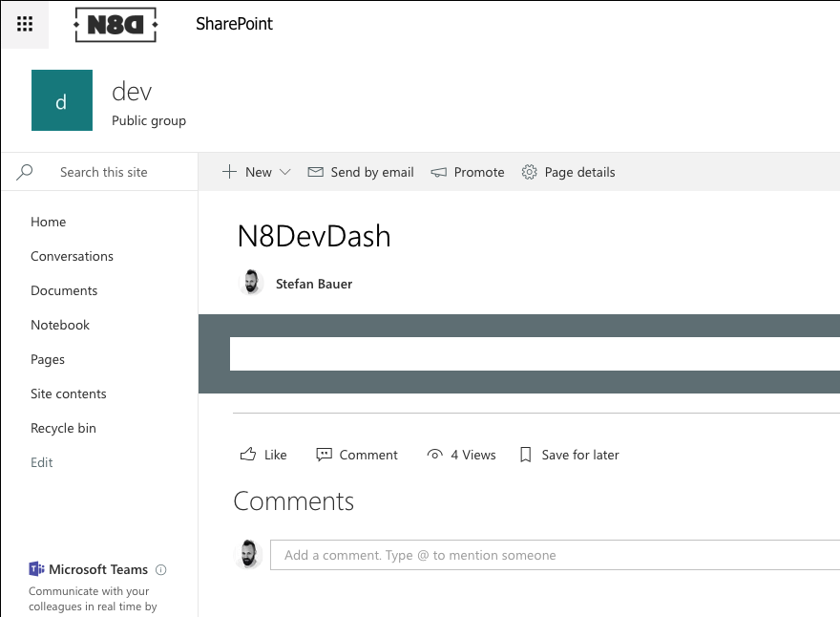Click the Public group label

pyautogui.click(x=149, y=120)
